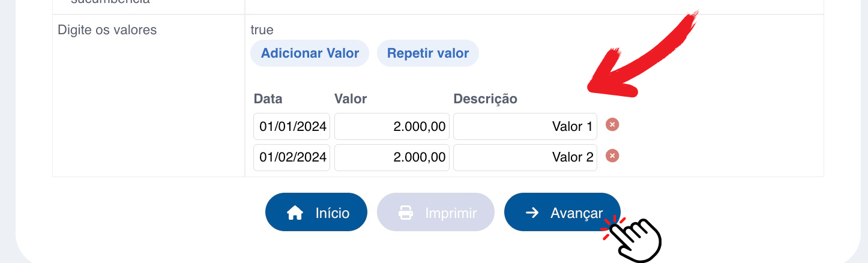The width and height of the screenshot is (868, 263).
Task: Click the Data column header
Action: click(x=268, y=98)
